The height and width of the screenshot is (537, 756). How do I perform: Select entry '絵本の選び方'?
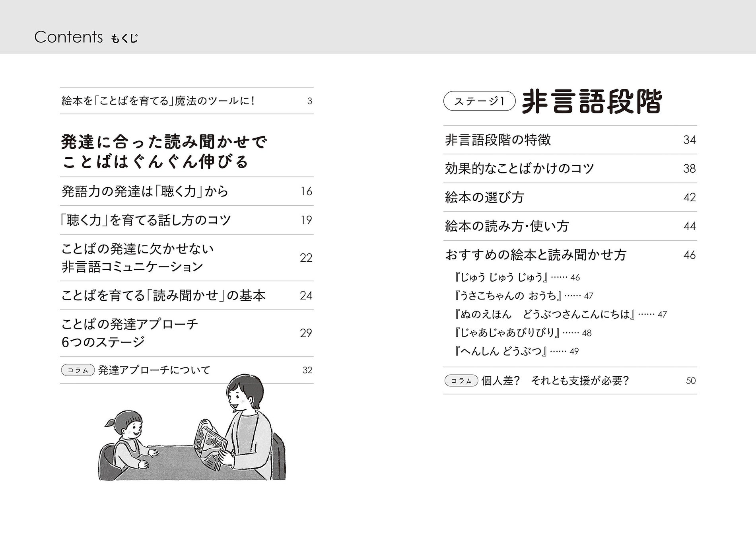pos(484,197)
